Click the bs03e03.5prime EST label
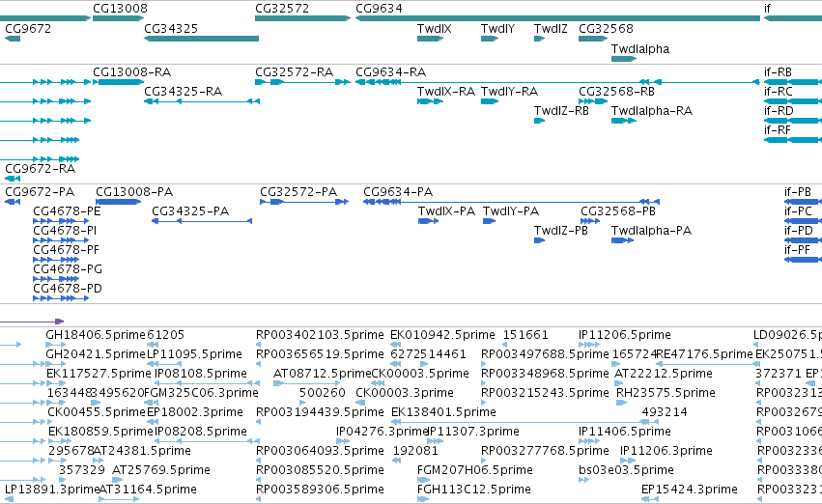The width and height of the screenshot is (822, 504). point(627,470)
